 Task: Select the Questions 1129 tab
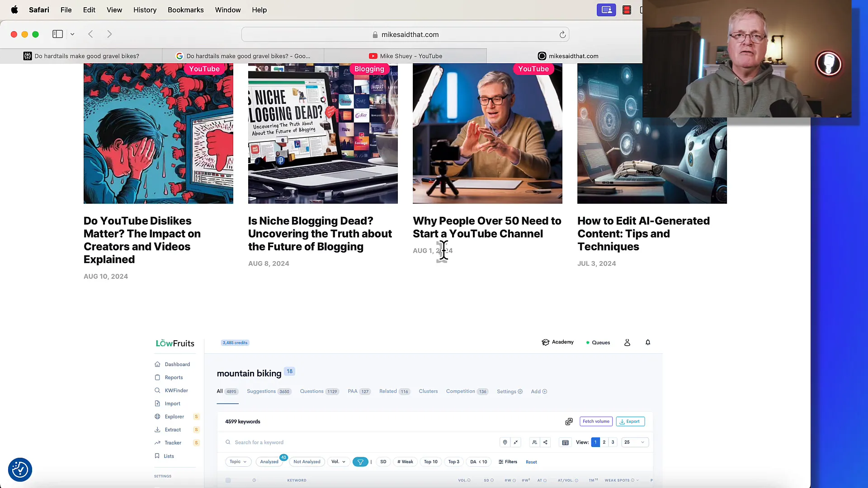[x=319, y=391]
